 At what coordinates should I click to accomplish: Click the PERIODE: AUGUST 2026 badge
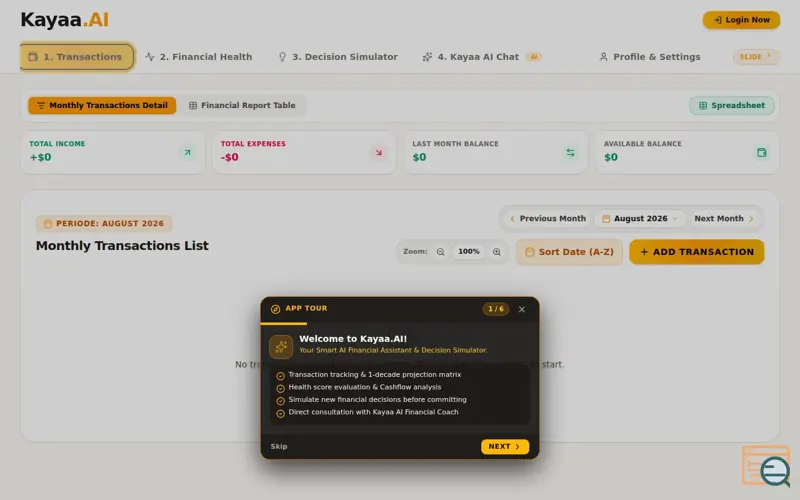pyautogui.click(x=104, y=223)
